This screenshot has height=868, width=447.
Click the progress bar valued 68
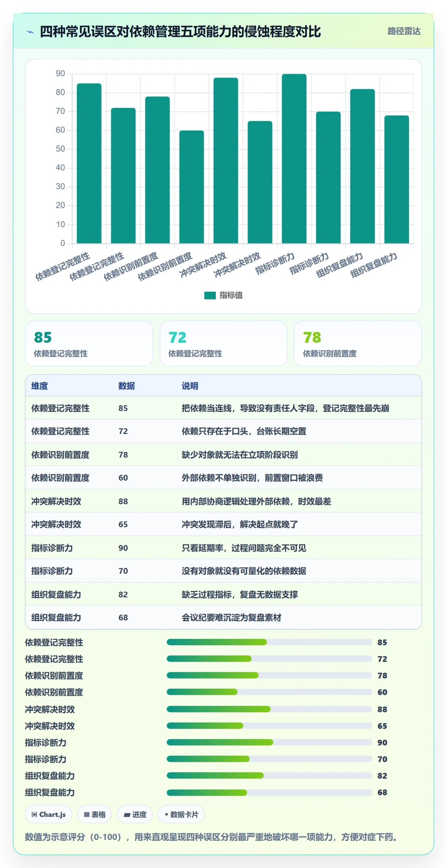[x=269, y=792]
